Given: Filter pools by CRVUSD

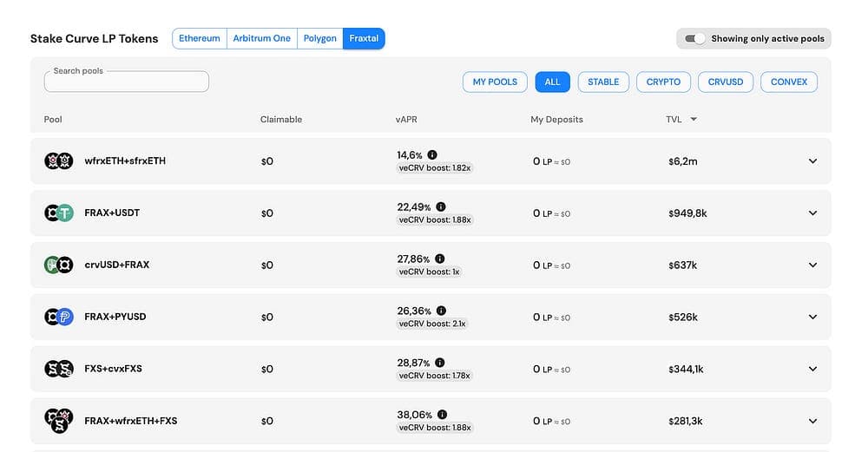Looking at the screenshot, I should click(x=725, y=82).
